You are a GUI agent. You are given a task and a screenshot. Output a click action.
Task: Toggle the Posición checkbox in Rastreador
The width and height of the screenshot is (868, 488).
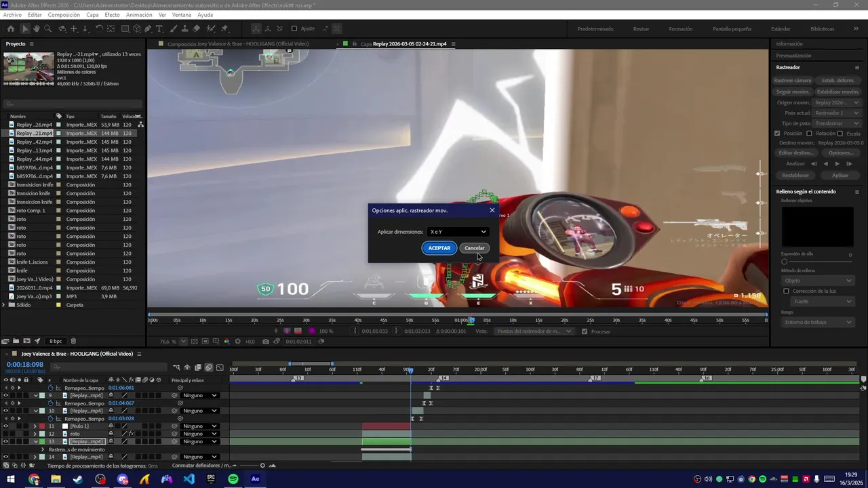tap(777, 134)
